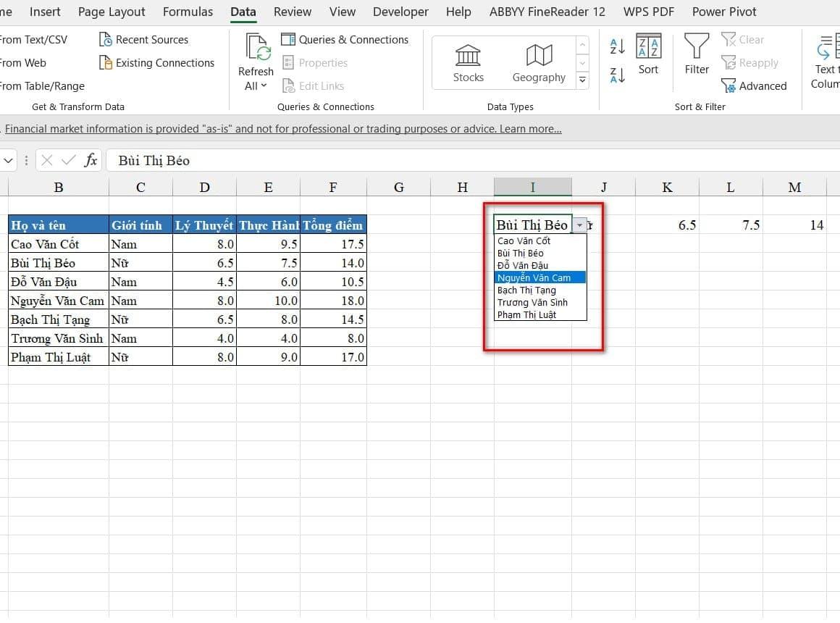Viewport: 840px width, 623px height.
Task: Choose Phạm Thị Luật in dropdown list
Action: (x=526, y=315)
